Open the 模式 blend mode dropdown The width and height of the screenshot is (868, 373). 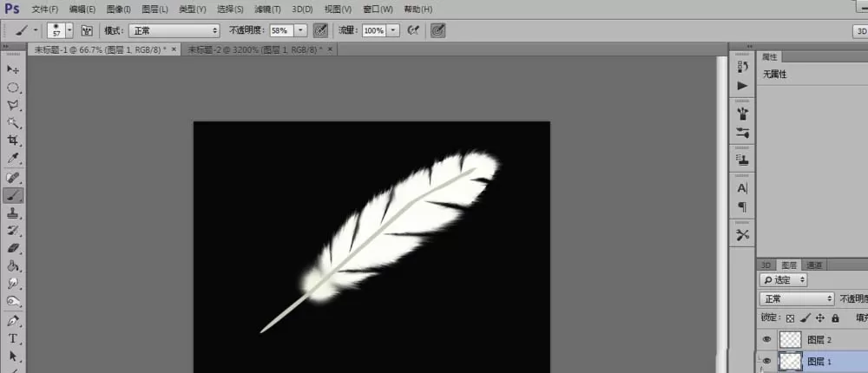point(174,30)
